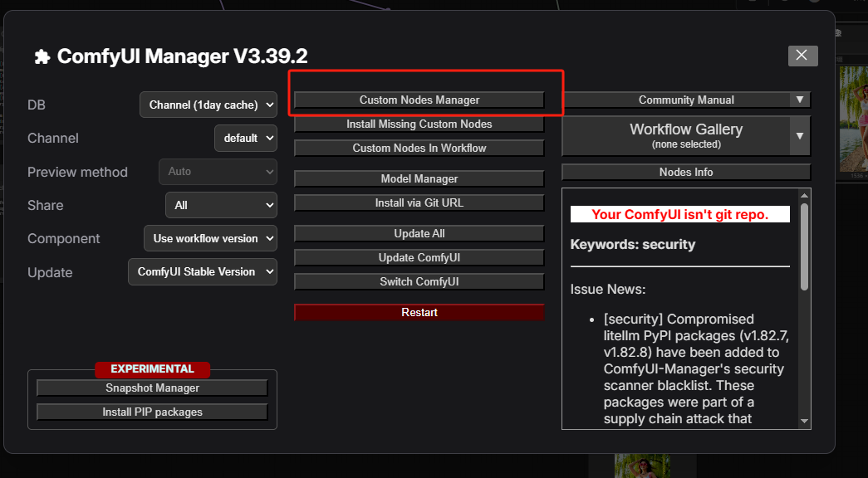
Task: Launch the Model Manager
Action: 419,178
